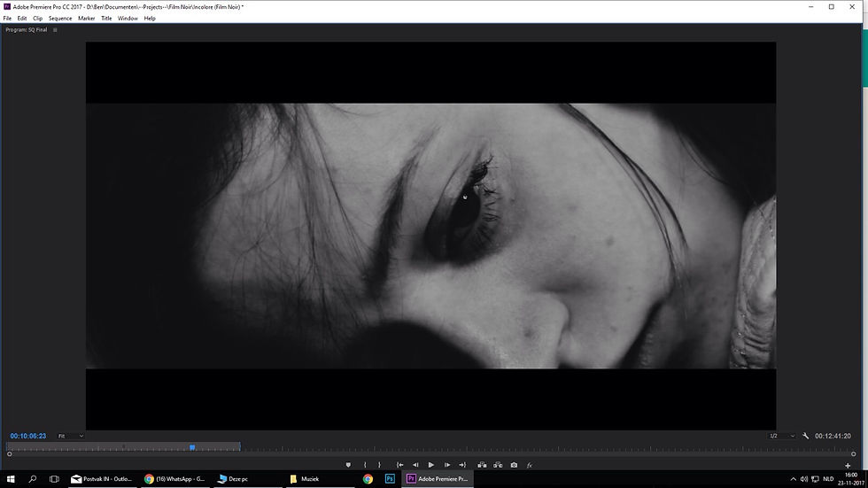Open the taskbar clock showing 16:00

tap(851, 479)
